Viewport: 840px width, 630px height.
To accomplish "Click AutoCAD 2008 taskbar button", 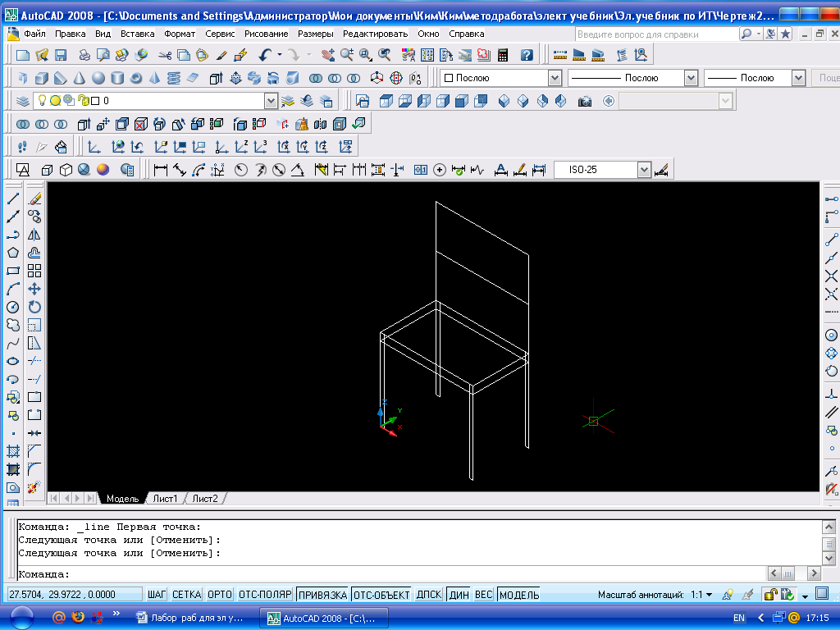I will pyautogui.click(x=323, y=618).
